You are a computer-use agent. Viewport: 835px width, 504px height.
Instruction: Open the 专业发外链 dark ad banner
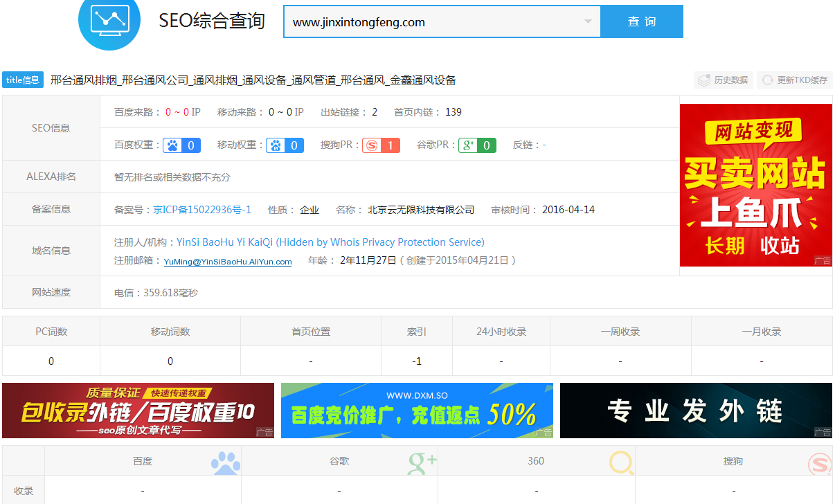click(696, 411)
